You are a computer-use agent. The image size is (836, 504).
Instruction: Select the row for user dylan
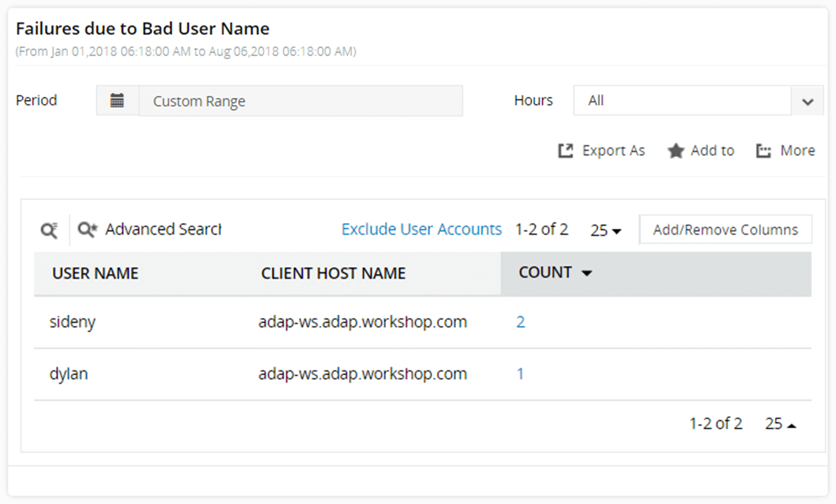click(x=237, y=373)
